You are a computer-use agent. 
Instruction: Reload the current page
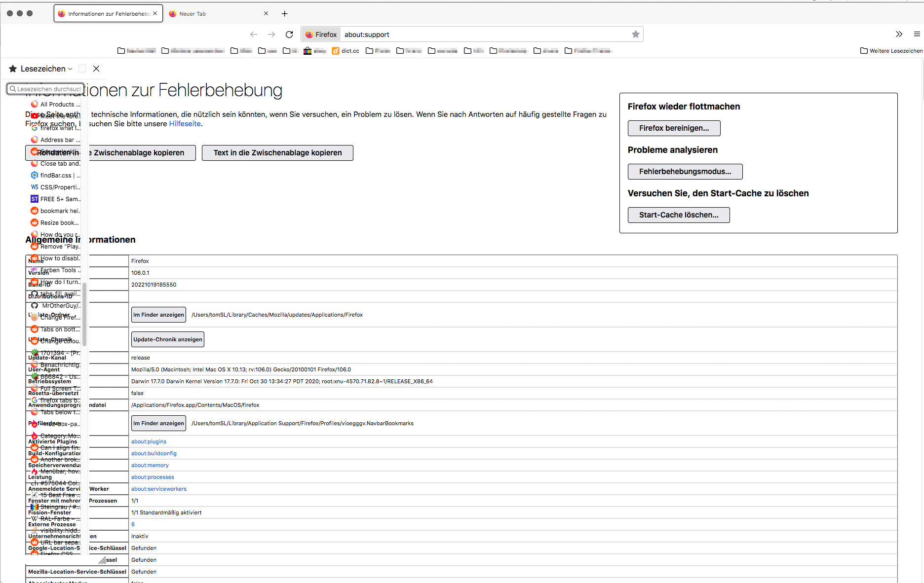tap(289, 35)
